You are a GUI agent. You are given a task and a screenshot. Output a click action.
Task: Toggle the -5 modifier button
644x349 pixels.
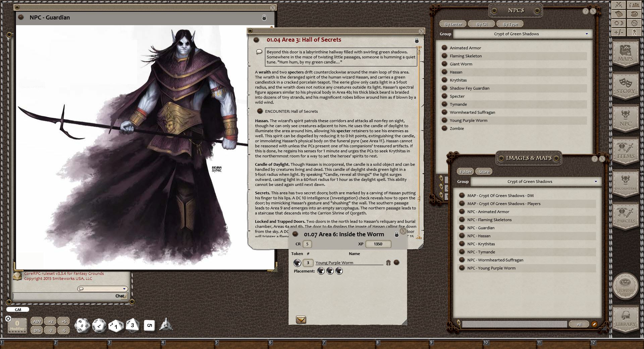coord(64,330)
